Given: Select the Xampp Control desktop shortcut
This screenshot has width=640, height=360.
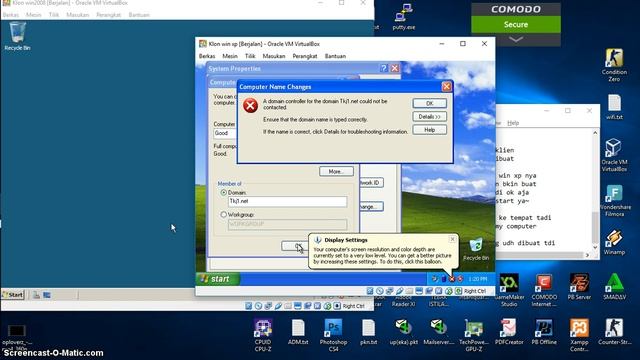Looking at the screenshot, I should pyautogui.click(x=579, y=335).
